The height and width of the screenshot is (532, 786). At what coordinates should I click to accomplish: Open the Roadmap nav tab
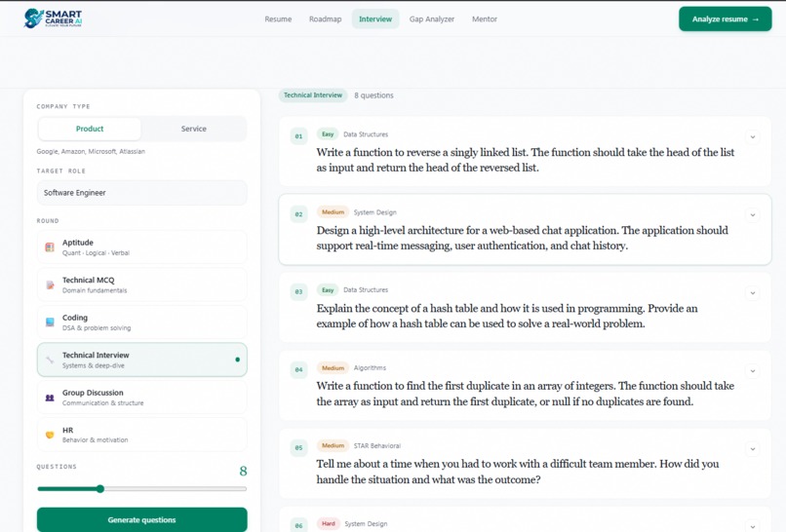coord(326,19)
